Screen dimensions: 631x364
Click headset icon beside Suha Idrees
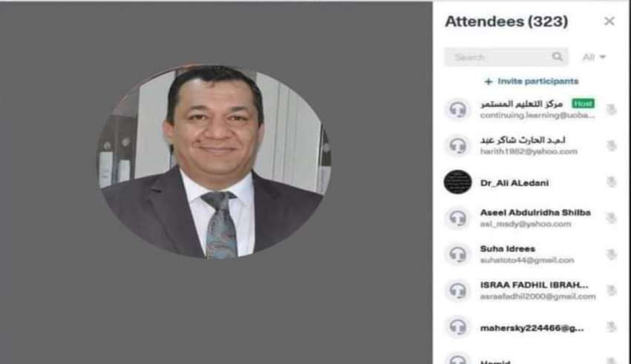point(457,254)
